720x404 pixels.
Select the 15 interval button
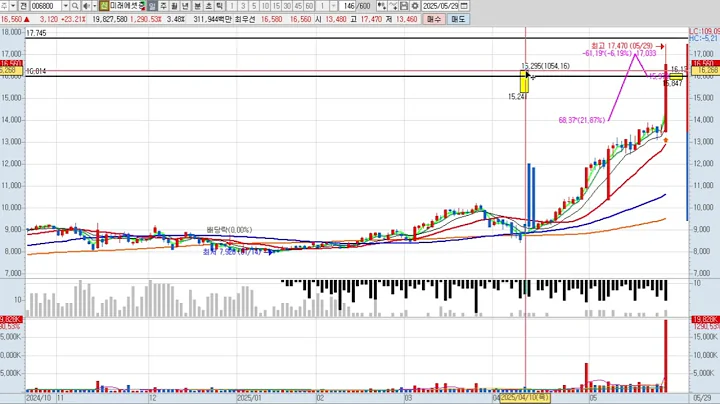click(276, 6)
